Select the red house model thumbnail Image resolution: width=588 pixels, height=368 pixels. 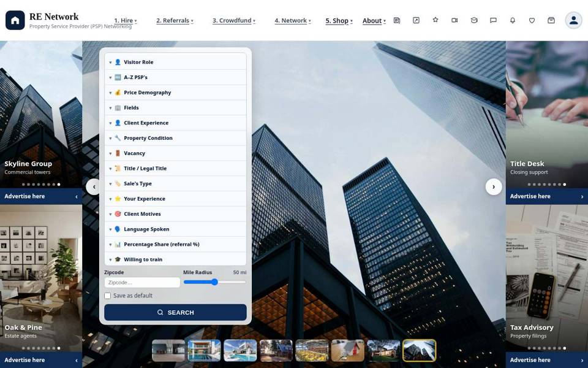(348, 350)
